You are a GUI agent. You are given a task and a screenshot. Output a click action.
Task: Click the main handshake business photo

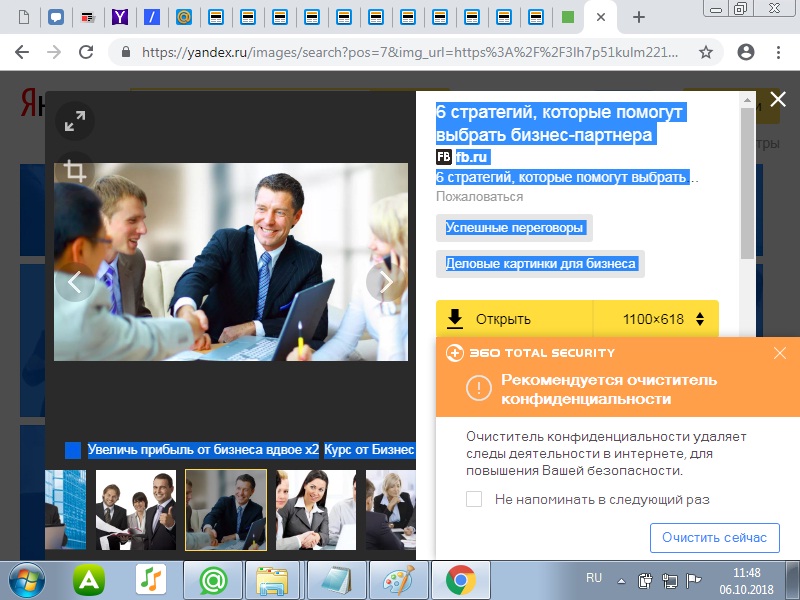point(231,262)
